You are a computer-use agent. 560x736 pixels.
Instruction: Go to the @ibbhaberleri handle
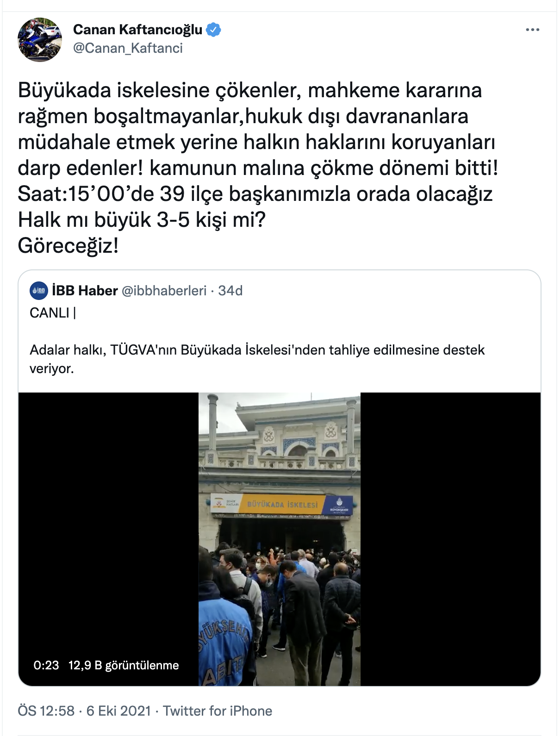tap(164, 291)
